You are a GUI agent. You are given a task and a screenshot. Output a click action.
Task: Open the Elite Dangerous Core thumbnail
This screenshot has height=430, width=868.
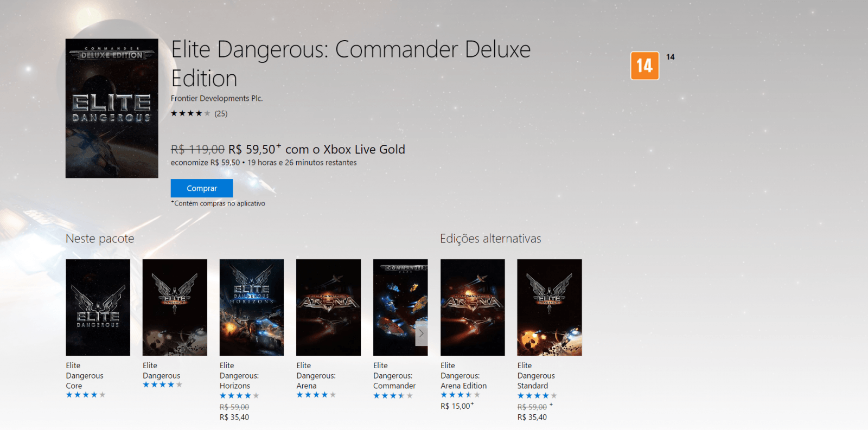point(98,307)
